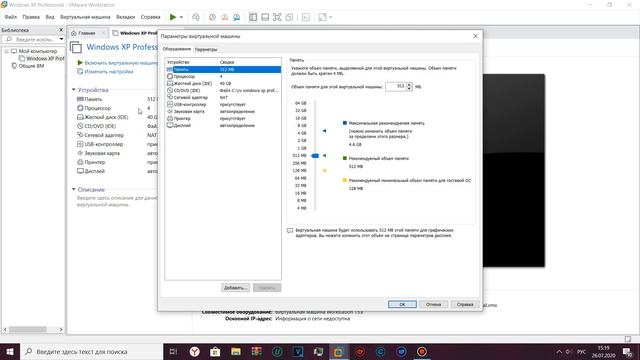Open the Виртуальная машина menu
Screen dimensions: 640x360
[x=85, y=17]
